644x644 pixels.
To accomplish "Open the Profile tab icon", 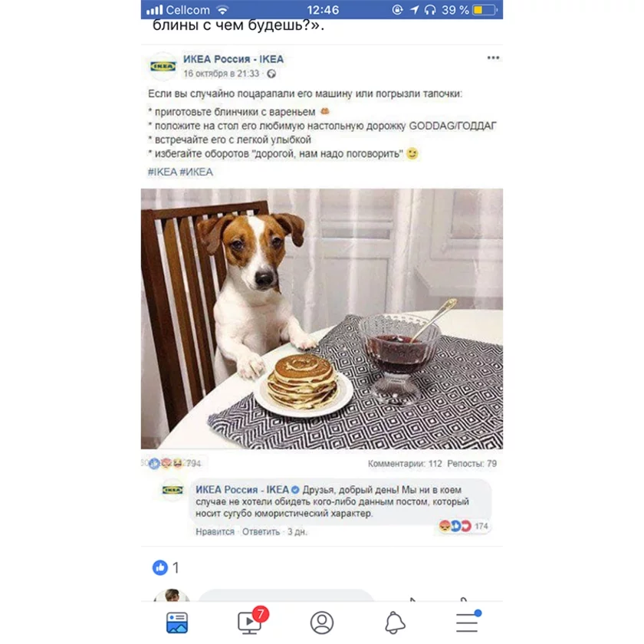I will pos(321,623).
